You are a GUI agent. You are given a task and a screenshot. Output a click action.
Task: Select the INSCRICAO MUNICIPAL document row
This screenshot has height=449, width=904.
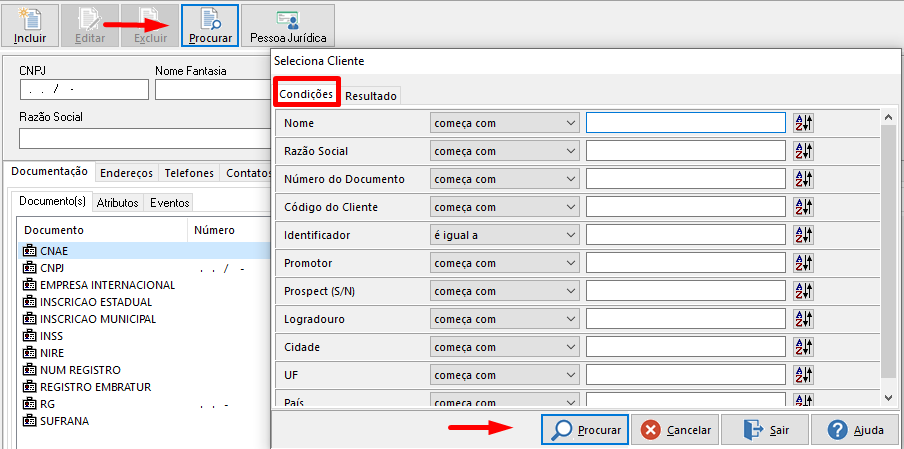click(x=144, y=319)
